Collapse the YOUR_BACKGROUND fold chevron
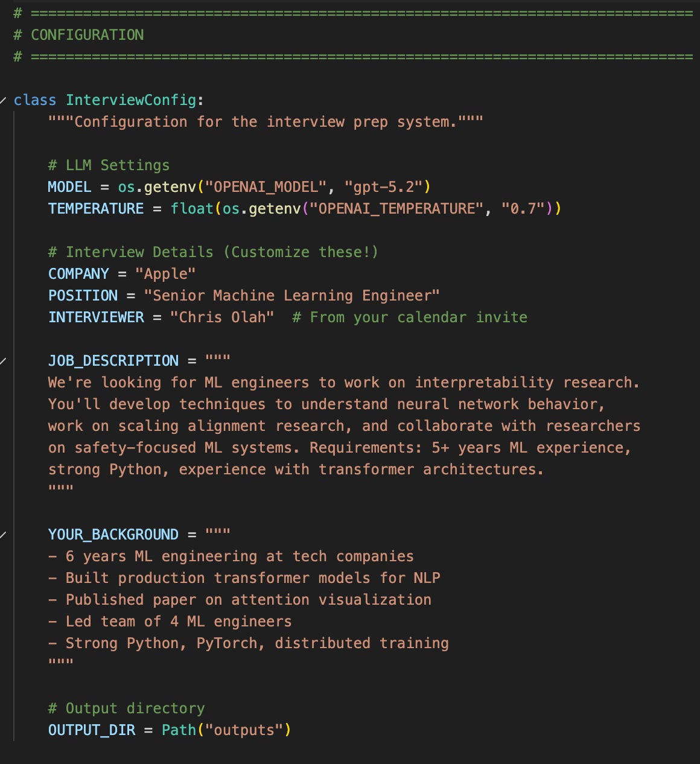 tap(3, 535)
